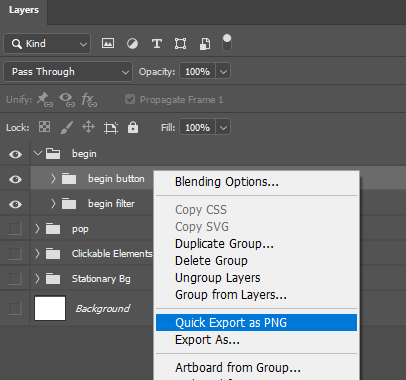Expand the Stationary Bg group
This screenshot has width=406, height=380.
(x=37, y=278)
